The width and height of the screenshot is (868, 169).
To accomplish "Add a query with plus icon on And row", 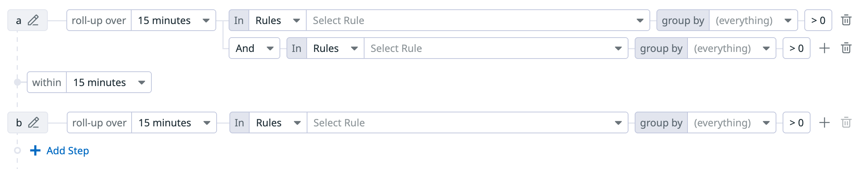I will click(824, 48).
